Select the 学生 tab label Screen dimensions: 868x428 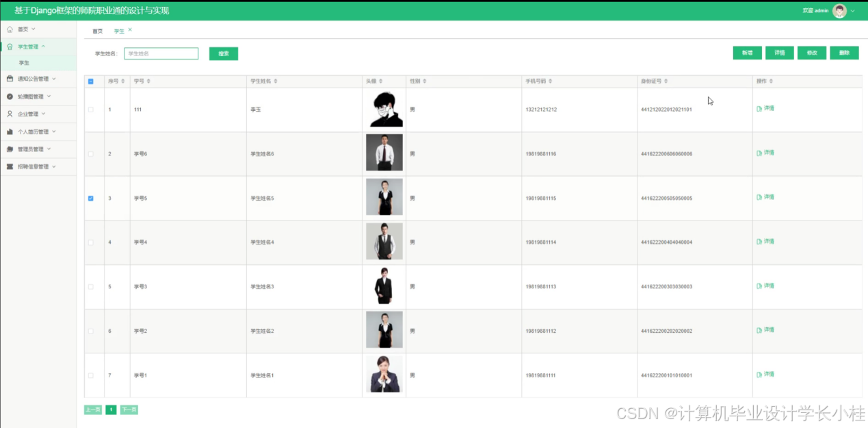click(119, 32)
